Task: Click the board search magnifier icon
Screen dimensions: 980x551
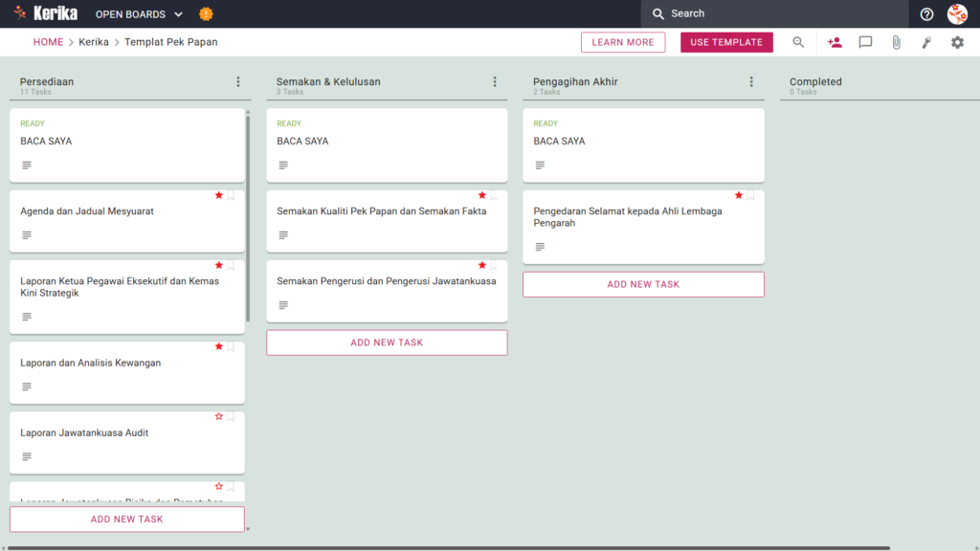Action: coord(798,42)
